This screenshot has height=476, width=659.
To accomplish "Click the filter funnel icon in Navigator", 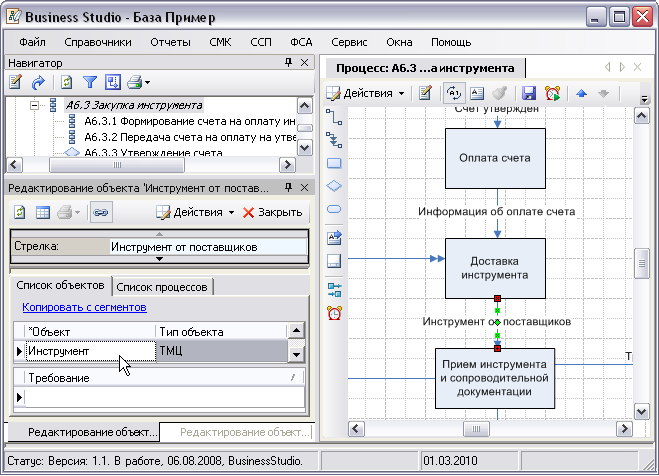I will [90, 82].
